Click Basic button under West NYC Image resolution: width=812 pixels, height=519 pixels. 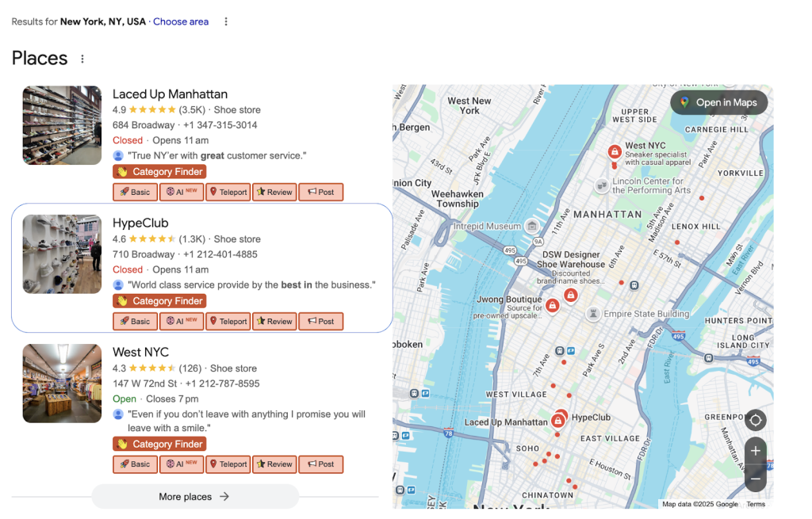click(x=135, y=464)
